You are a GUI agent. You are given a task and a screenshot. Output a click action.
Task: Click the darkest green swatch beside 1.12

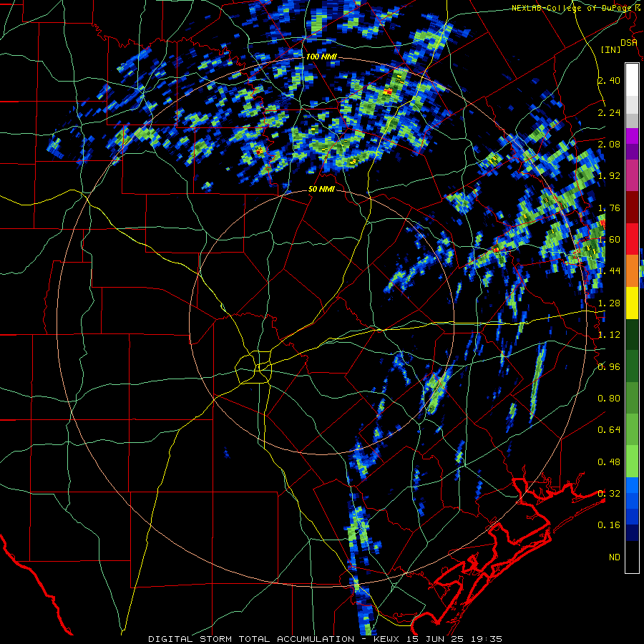point(632,334)
